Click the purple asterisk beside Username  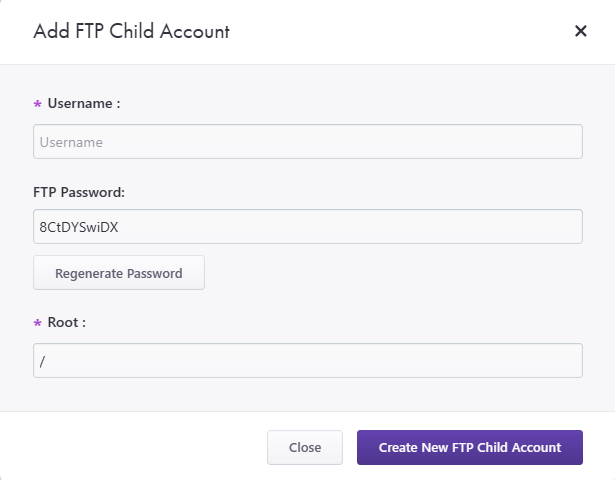pos(38,105)
